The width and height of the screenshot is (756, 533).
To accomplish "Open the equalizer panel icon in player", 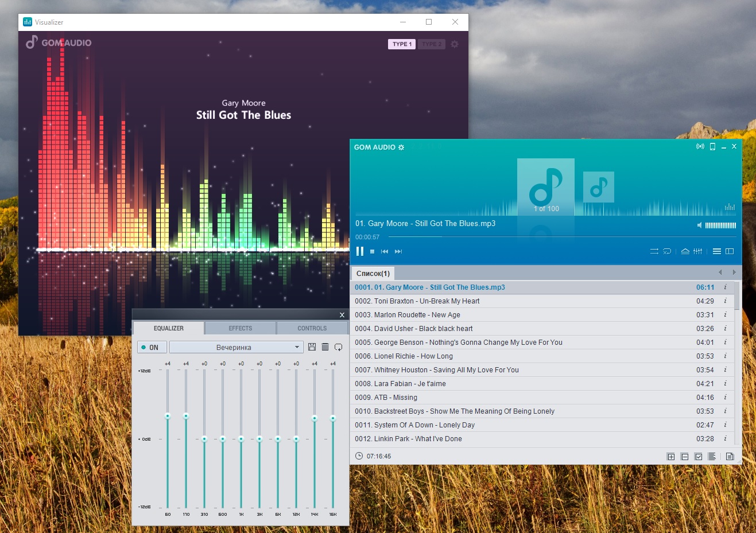I will (697, 251).
